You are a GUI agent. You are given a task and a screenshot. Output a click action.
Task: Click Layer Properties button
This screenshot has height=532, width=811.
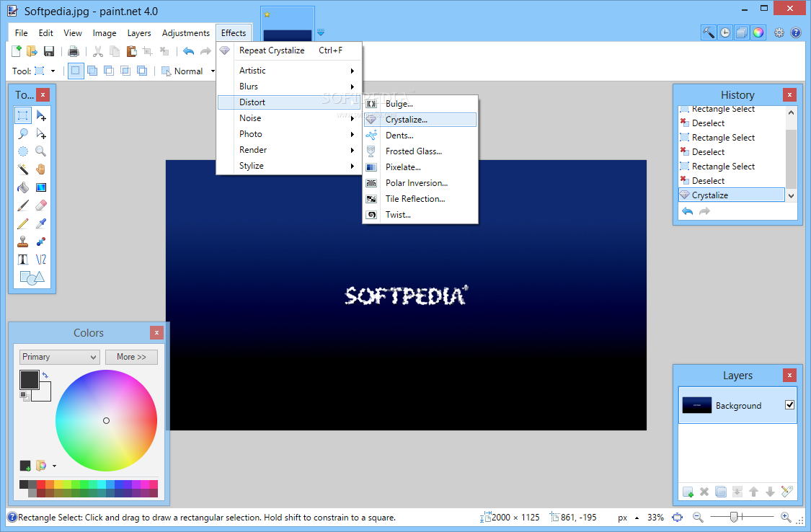[x=786, y=492]
